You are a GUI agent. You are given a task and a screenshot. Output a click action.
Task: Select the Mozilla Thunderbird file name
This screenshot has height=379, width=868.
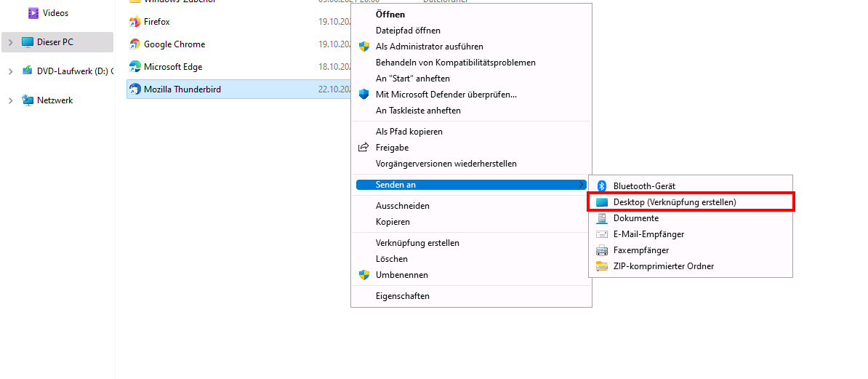click(x=182, y=89)
